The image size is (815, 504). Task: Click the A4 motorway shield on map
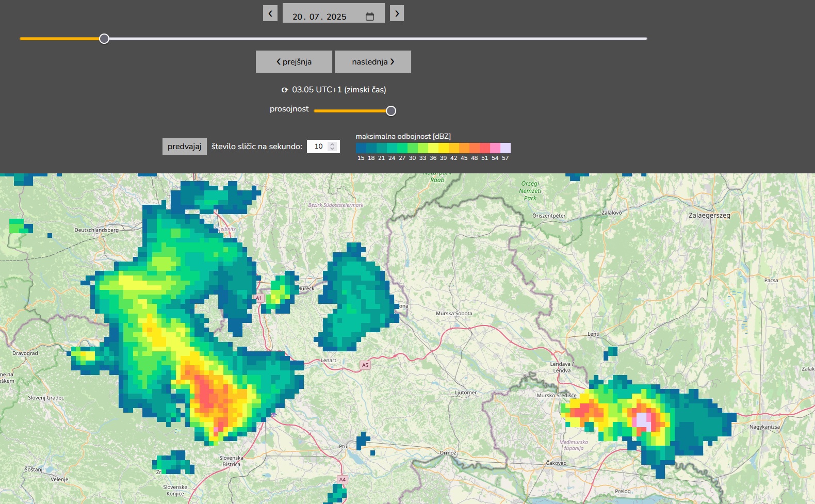pyautogui.click(x=343, y=480)
